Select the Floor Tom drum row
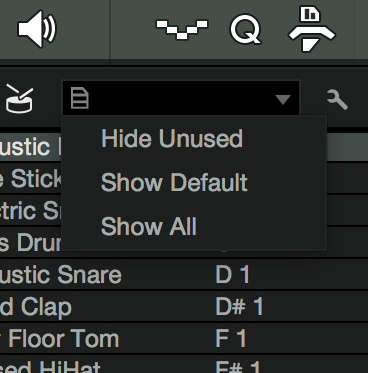This screenshot has width=368, height=373. coord(184,339)
